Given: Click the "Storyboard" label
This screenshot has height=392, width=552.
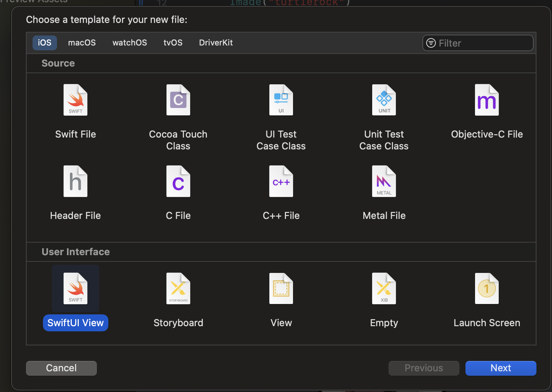Looking at the screenshot, I should [x=178, y=323].
